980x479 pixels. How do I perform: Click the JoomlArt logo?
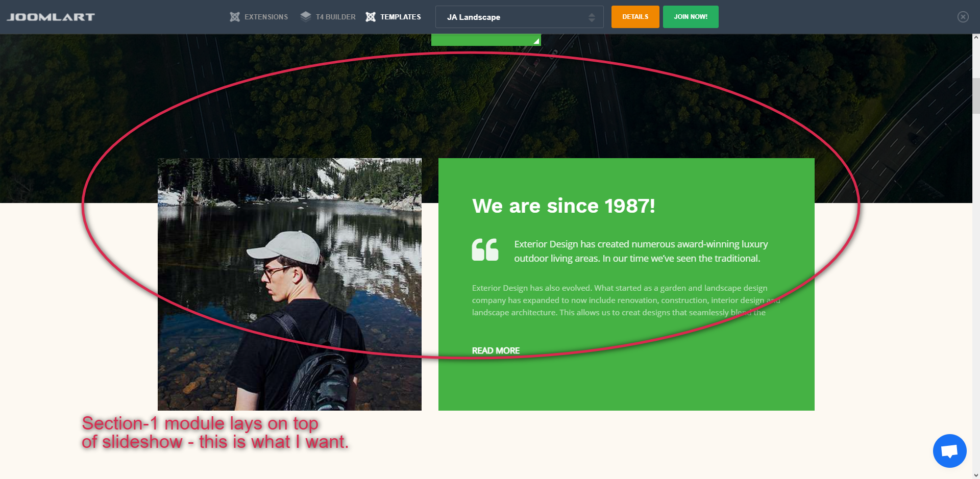51,17
